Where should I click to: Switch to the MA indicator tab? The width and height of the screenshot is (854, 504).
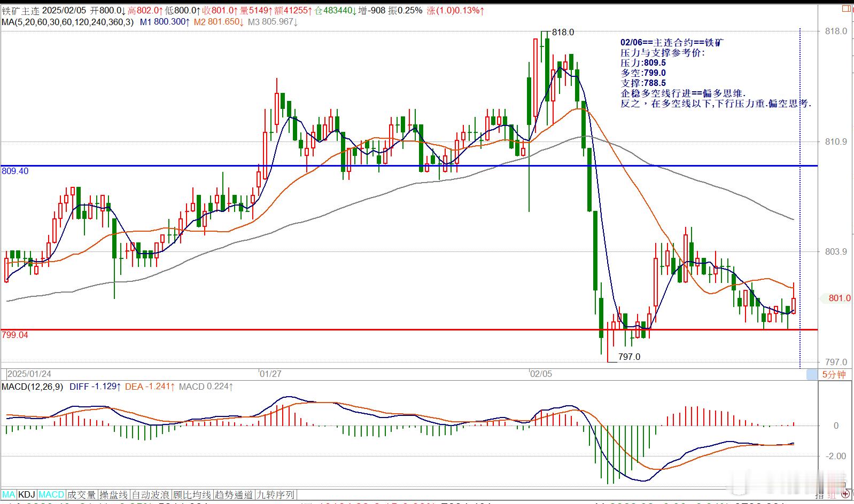coord(9,495)
